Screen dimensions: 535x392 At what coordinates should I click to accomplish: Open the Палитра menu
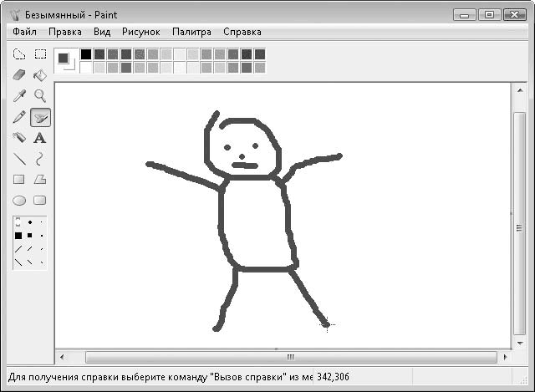point(191,32)
